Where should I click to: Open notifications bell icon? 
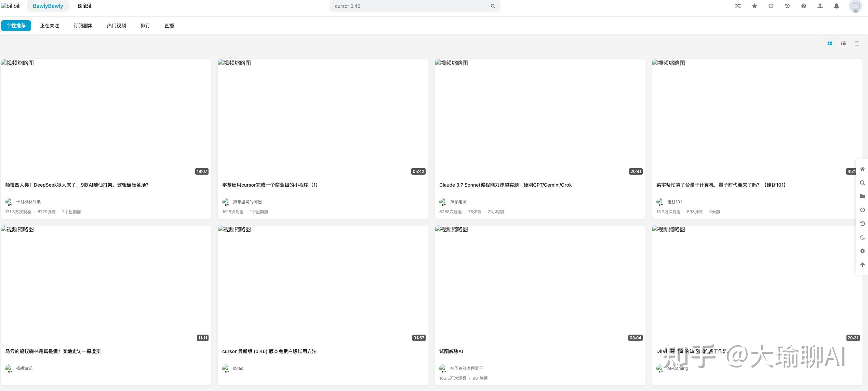(x=836, y=6)
